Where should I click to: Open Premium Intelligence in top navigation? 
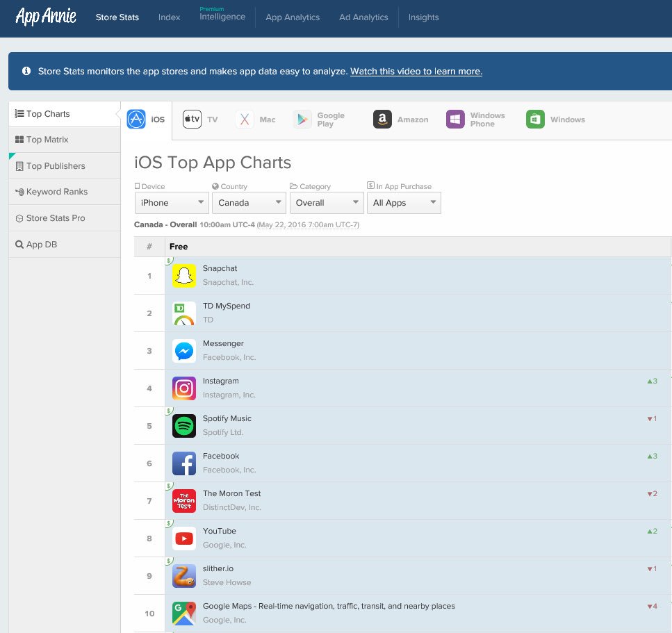tap(222, 14)
